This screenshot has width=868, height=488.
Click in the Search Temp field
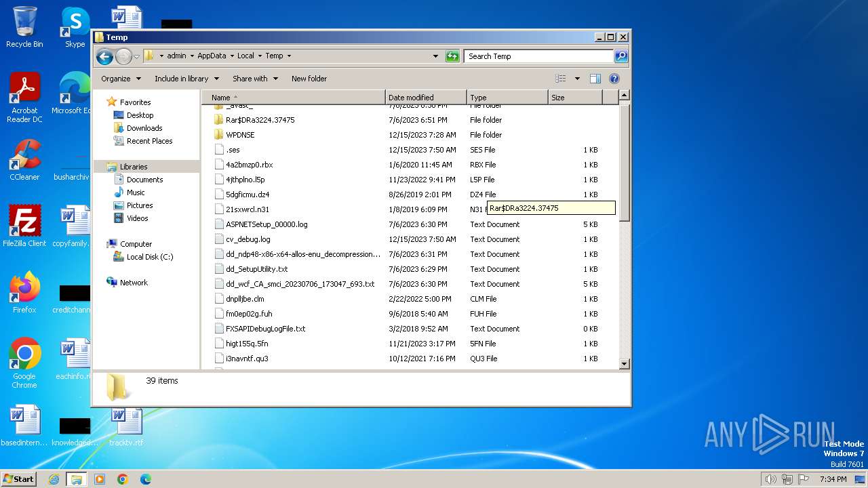(539, 56)
